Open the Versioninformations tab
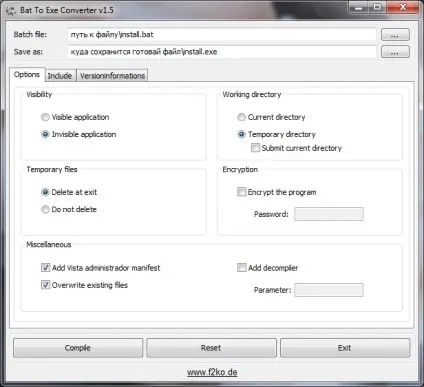 (x=112, y=76)
